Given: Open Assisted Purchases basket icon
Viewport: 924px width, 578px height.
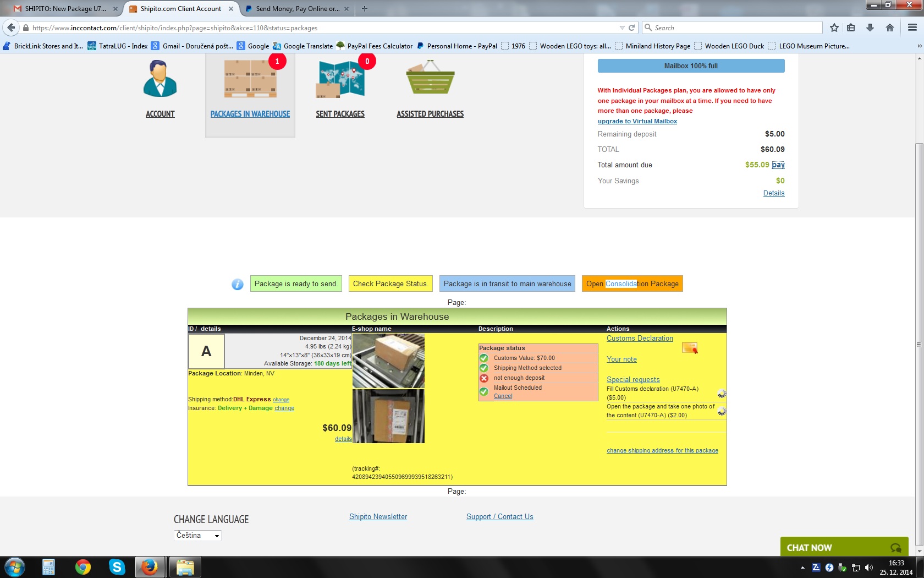Looking at the screenshot, I should 430,79.
